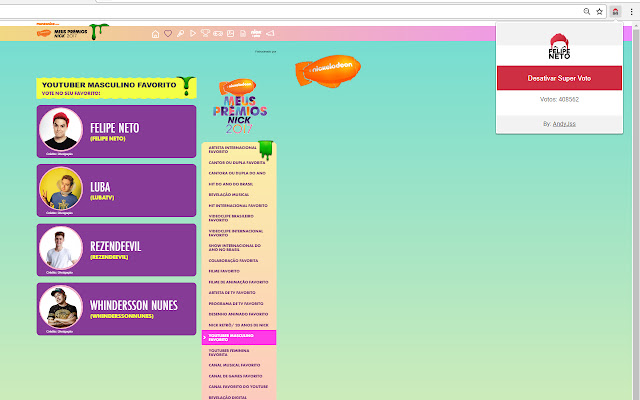Vote for Felipe Neto card
640x400 pixels.
[116, 131]
